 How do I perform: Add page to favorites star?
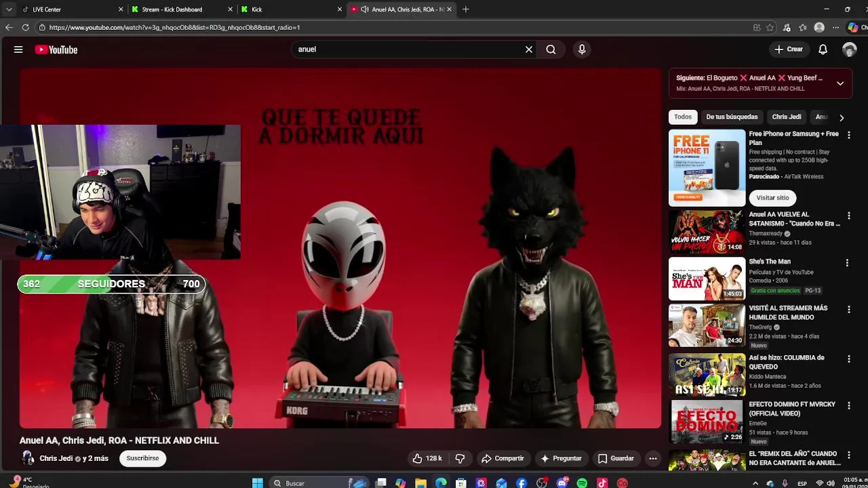[x=770, y=28]
